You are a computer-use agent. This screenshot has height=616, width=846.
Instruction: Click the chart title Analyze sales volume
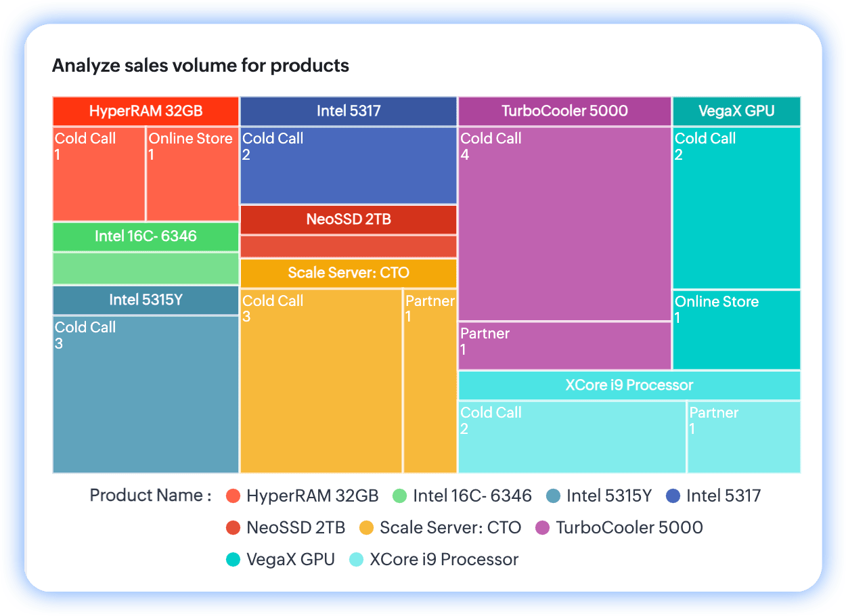point(200,66)
